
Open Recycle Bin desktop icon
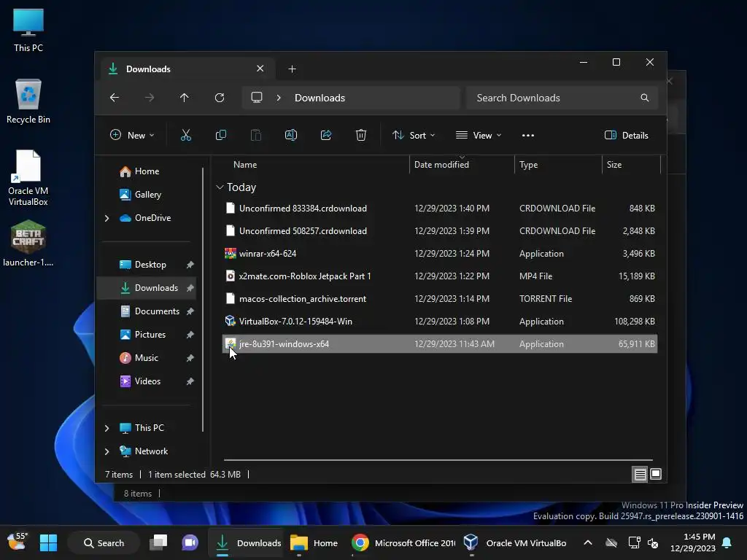tap(28, 101)
